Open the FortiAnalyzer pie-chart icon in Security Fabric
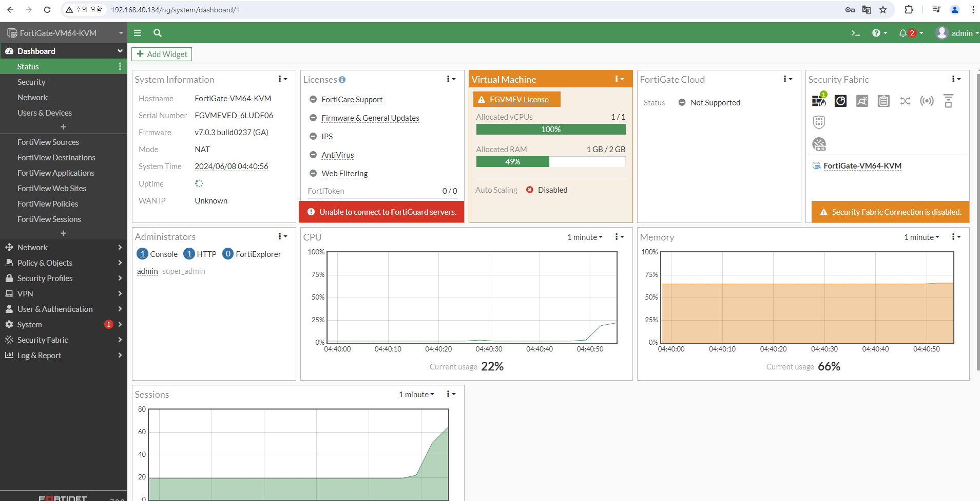980x501 pixels. 840,101
